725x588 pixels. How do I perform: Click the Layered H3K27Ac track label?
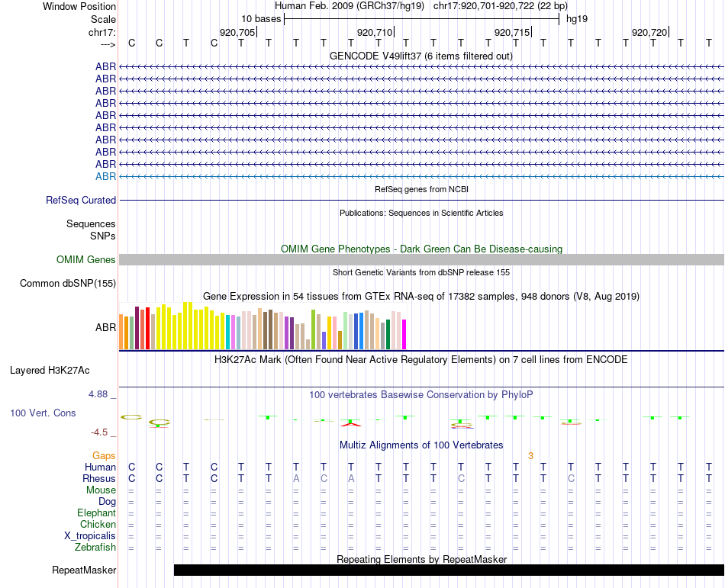[50, 371]
